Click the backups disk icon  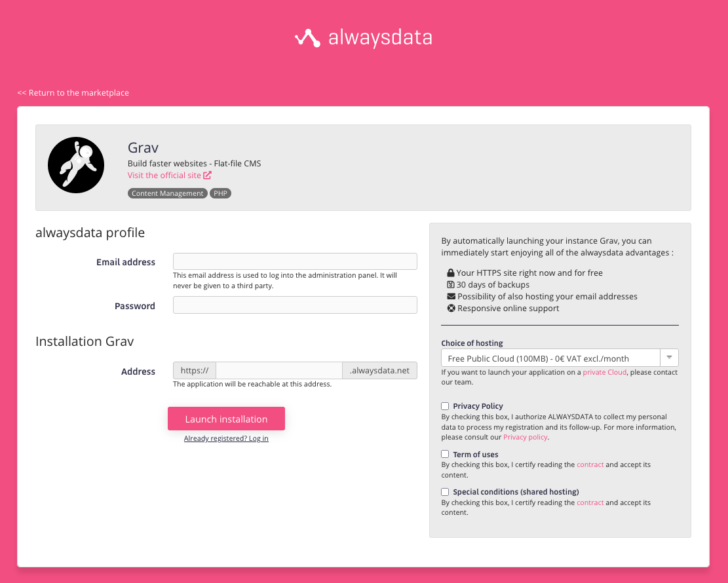(x=451, y=284)
